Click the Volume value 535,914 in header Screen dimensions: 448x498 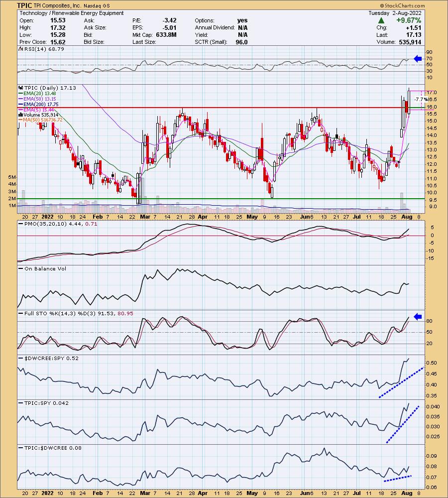tap(410, 42)
